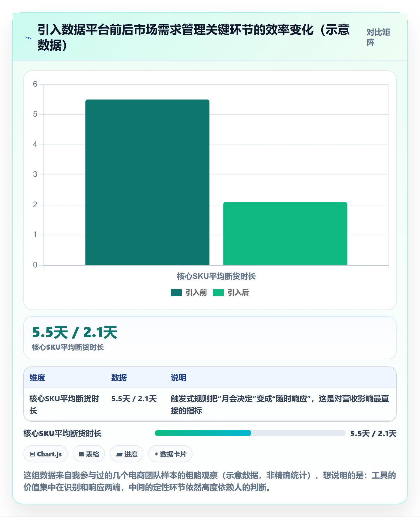420x517 pixels.
Task: Click the grid icon in the 表格 chip
Action: point(82,454)
